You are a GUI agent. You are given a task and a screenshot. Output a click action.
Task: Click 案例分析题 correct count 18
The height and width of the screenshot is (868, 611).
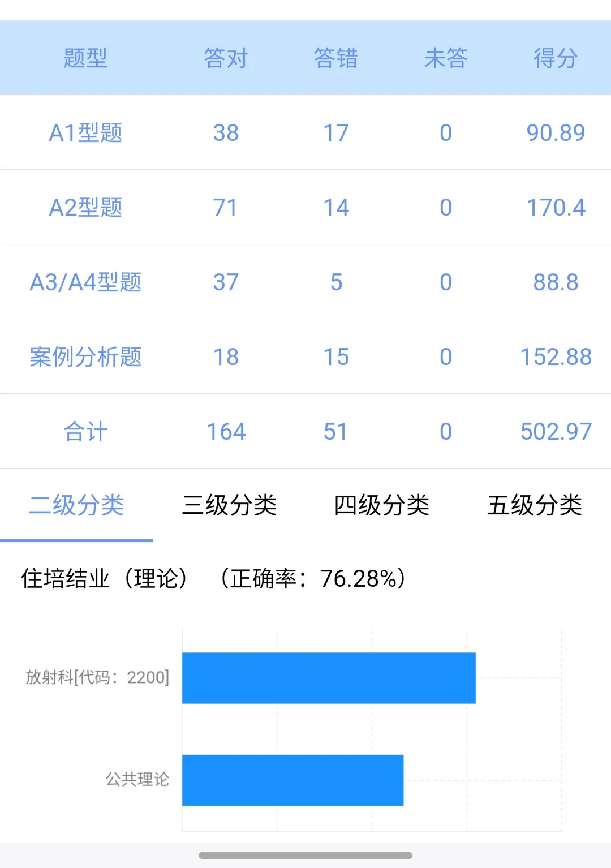pos(226,356)
